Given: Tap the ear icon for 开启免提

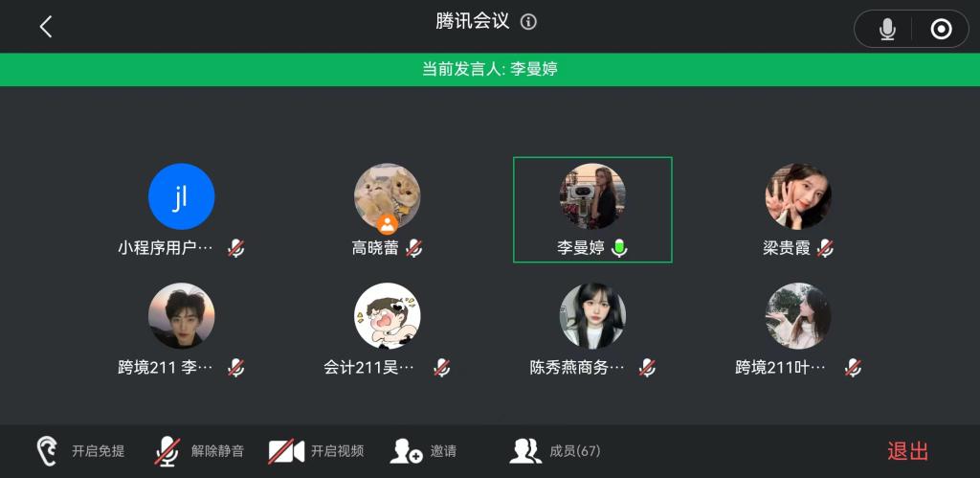Looking at the screenshot, I should [47, 450].
